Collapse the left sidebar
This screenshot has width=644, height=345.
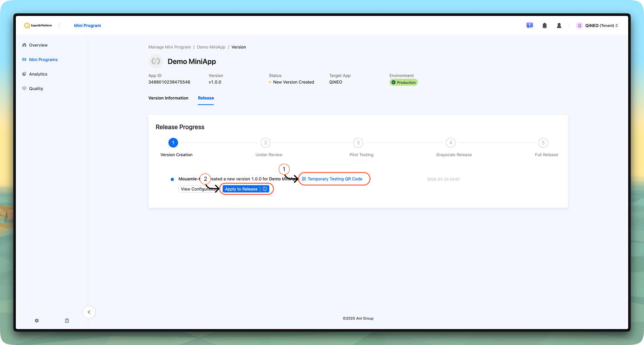(x=89, y=312)
